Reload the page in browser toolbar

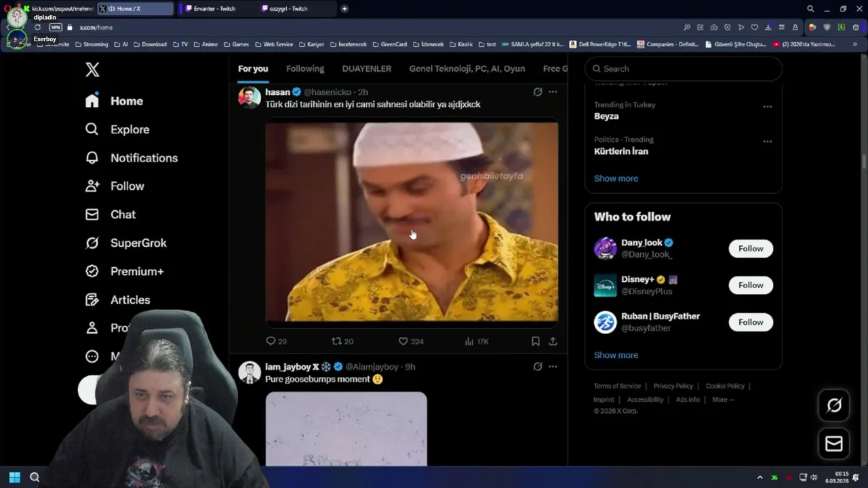[x=37, y=27]
